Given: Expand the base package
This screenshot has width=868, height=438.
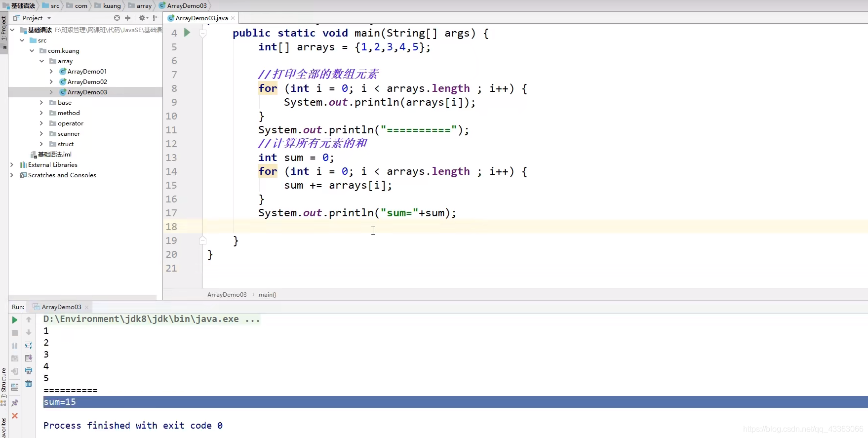Looking at the screenshot, I should [x=41, y=102].
